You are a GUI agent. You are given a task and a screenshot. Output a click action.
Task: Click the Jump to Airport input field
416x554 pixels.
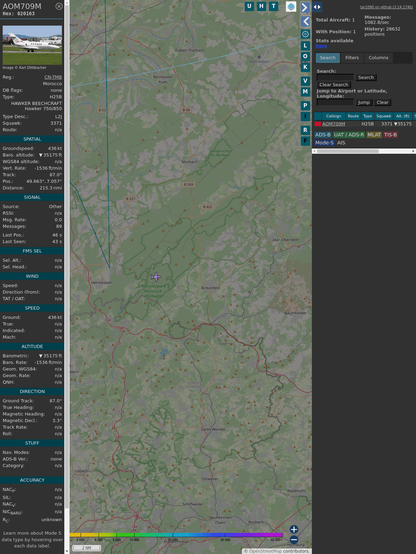click(x=335, y=102)
